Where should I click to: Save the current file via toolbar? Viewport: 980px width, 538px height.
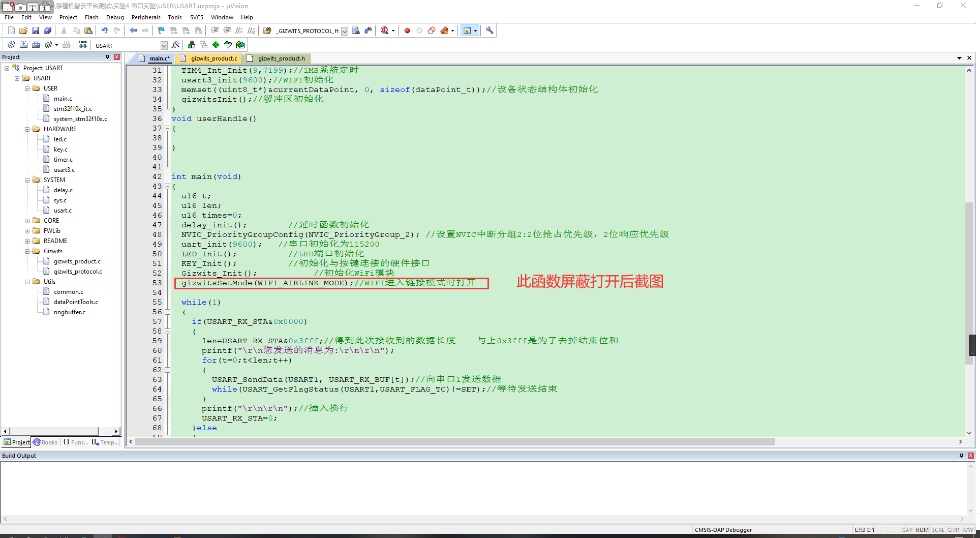pos(36,31)
